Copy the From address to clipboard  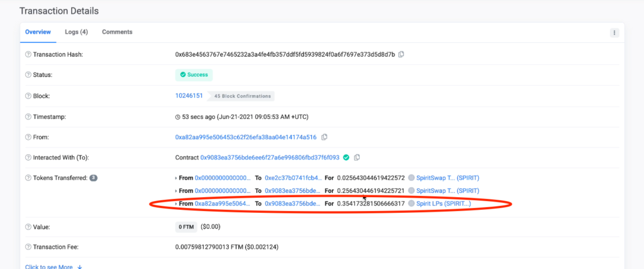click(324, 137)
